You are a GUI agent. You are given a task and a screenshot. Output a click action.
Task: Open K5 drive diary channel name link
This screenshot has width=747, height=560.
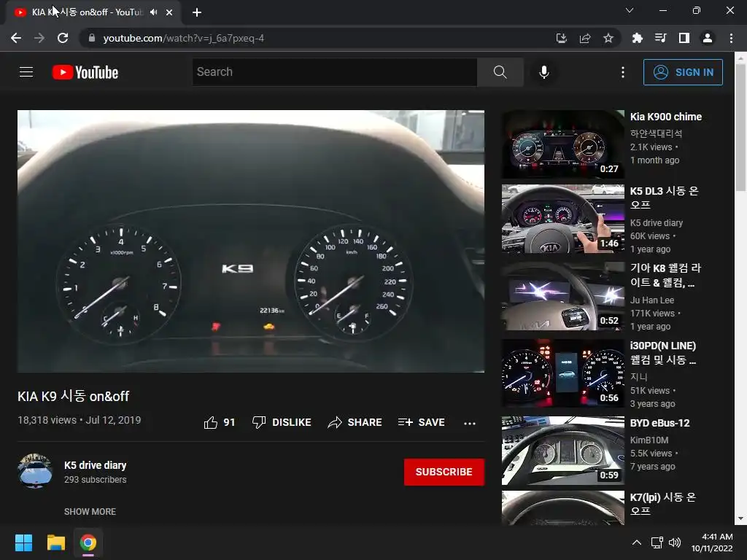[96, 465]
